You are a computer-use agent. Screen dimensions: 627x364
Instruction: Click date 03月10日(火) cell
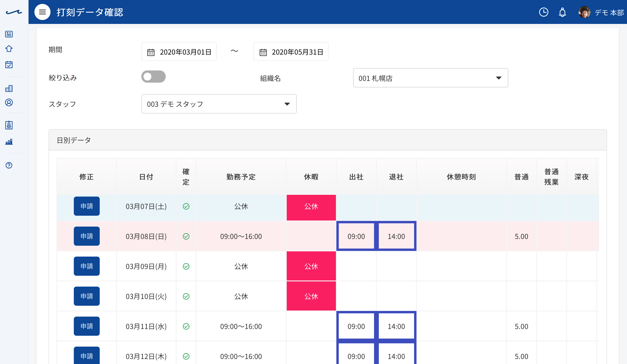coord(146,296)
